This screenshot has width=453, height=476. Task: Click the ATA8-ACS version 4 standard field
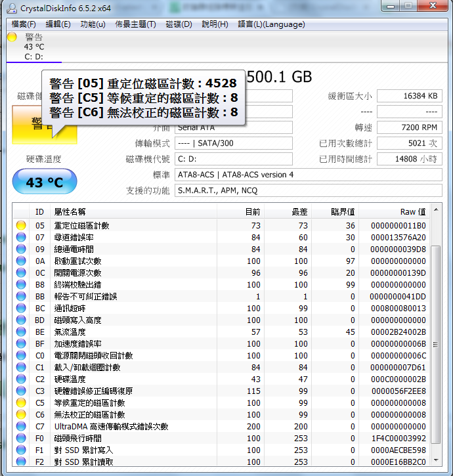point(309,175)
